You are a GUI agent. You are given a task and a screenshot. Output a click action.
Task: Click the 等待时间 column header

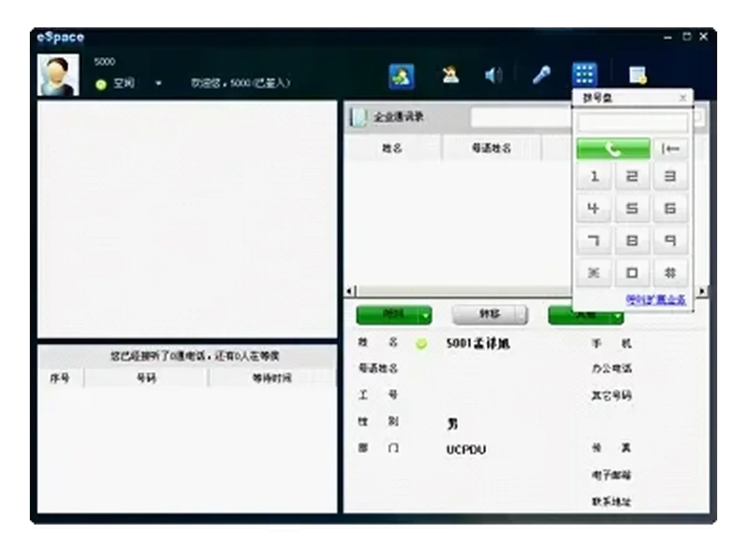[272, 378]
